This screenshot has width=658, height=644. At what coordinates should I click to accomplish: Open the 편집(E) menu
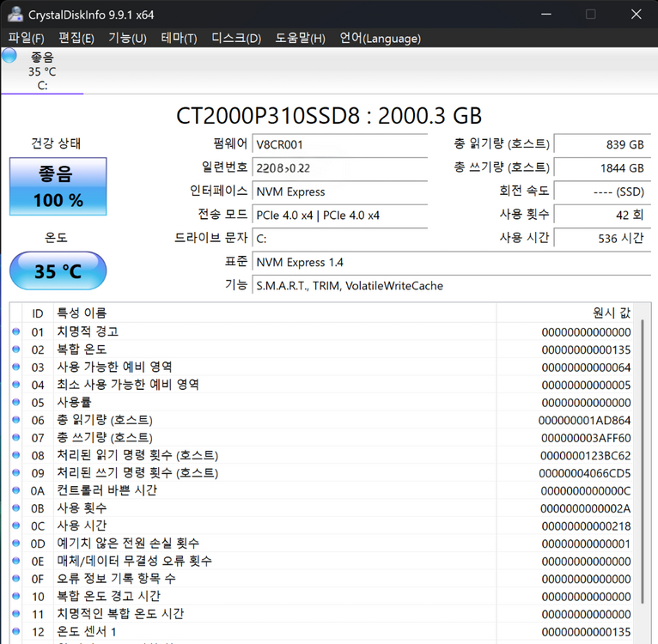[76, 38]
